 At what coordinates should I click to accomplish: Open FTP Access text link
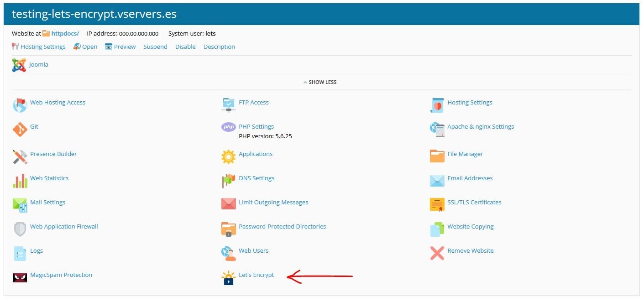pyautogui.click(x=254, y=102)
